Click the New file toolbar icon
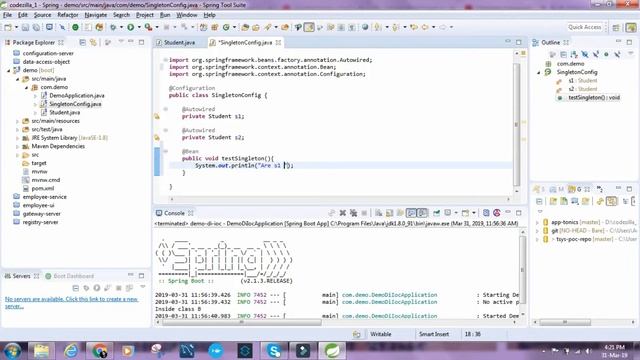This screenshot has height=360, width=640. point(8,27)
